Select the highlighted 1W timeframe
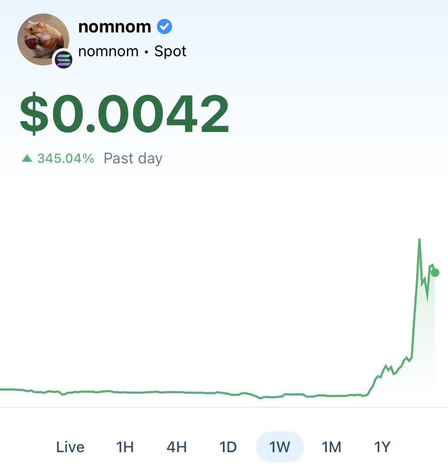The width and height of the screenshot is (448, 476). (280, 447)
